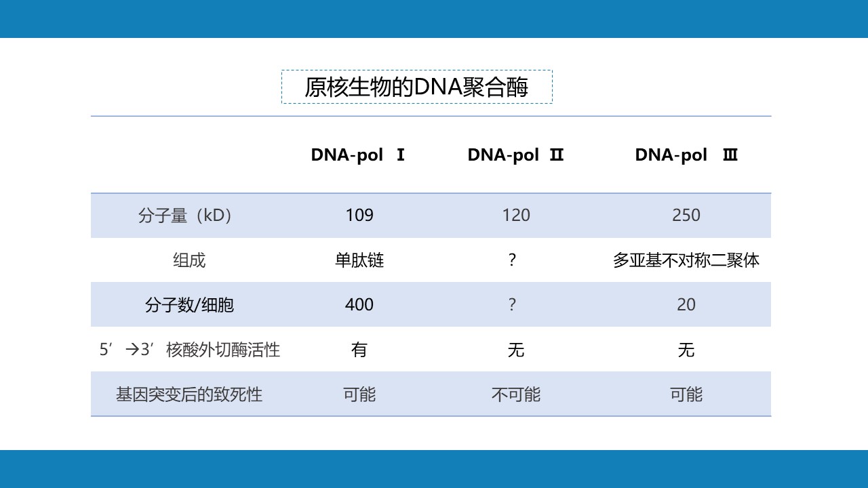868x488 pixels.
Task: Select the 基因突变后的致死性 row label
Action: 189,394
